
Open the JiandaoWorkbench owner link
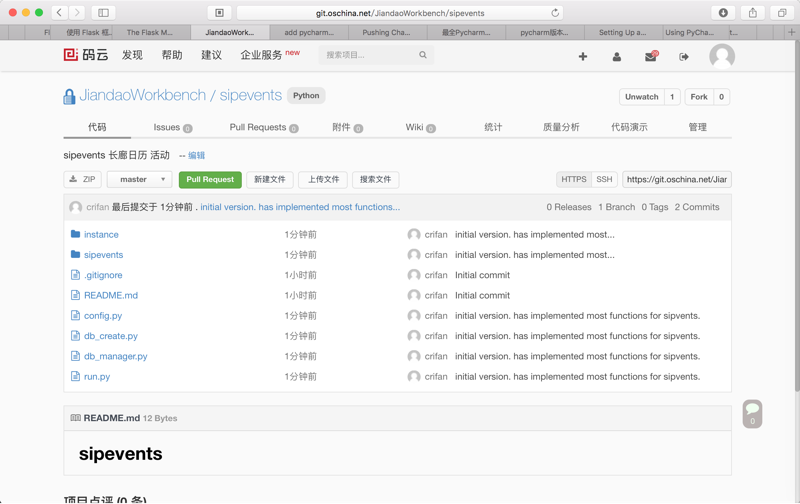tap(143, 95)
